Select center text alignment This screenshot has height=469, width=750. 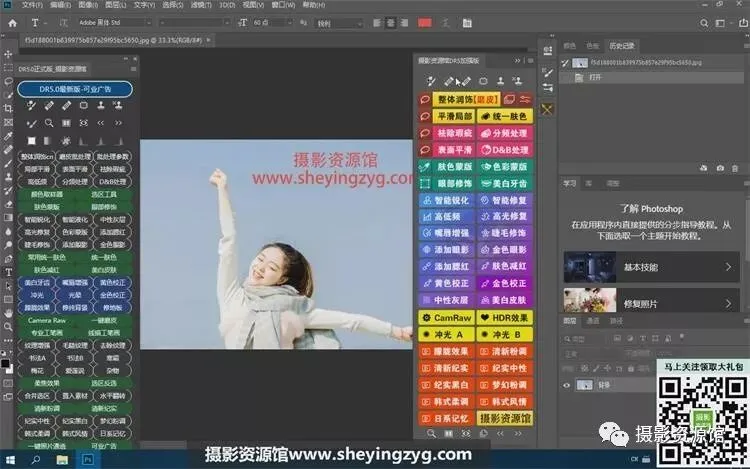click(x=391, y=23)
